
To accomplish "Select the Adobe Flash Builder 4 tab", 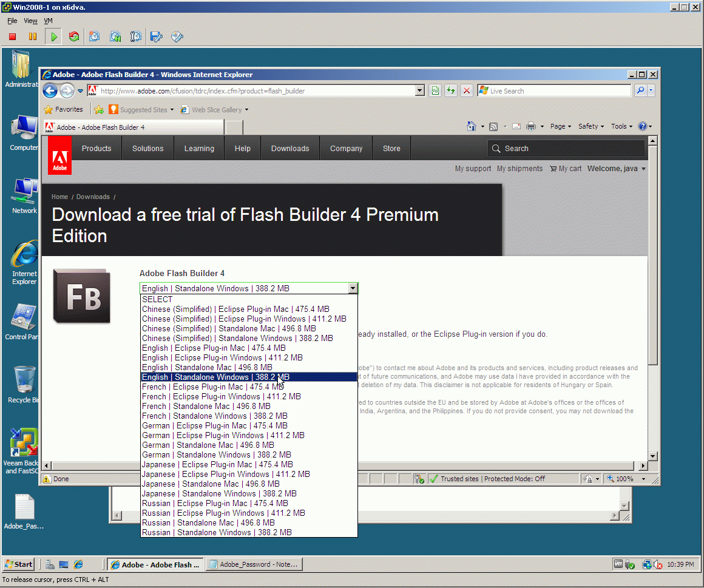I will [134, 127].
